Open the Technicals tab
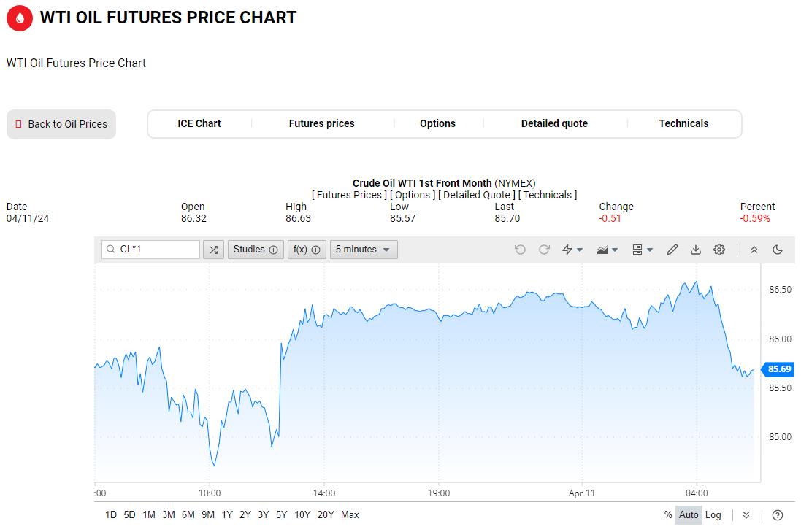Image resolution: width=801 pixels, height=532 pixels. click(x=683, y=123)
